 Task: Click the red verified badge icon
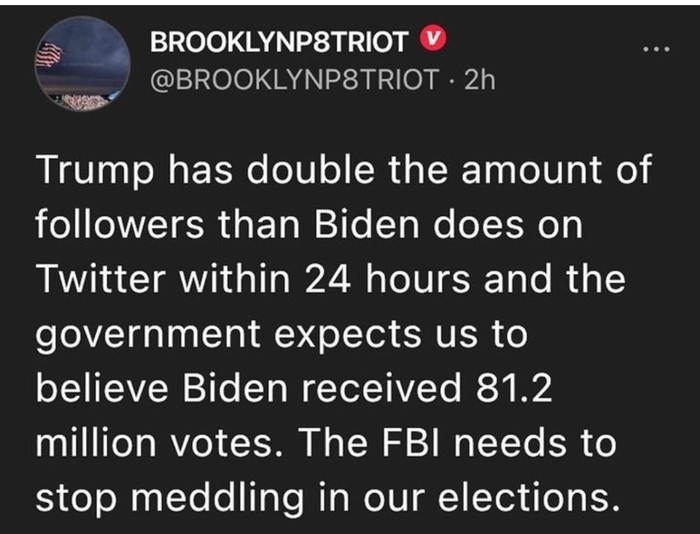click(x=427, y=40)
